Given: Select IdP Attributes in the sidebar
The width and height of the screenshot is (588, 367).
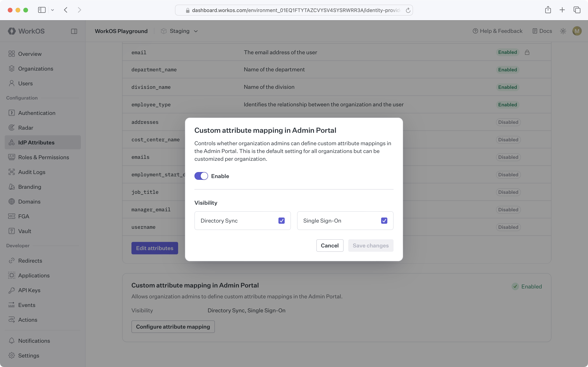Looking at the screenshot, I should click(36, 142).
